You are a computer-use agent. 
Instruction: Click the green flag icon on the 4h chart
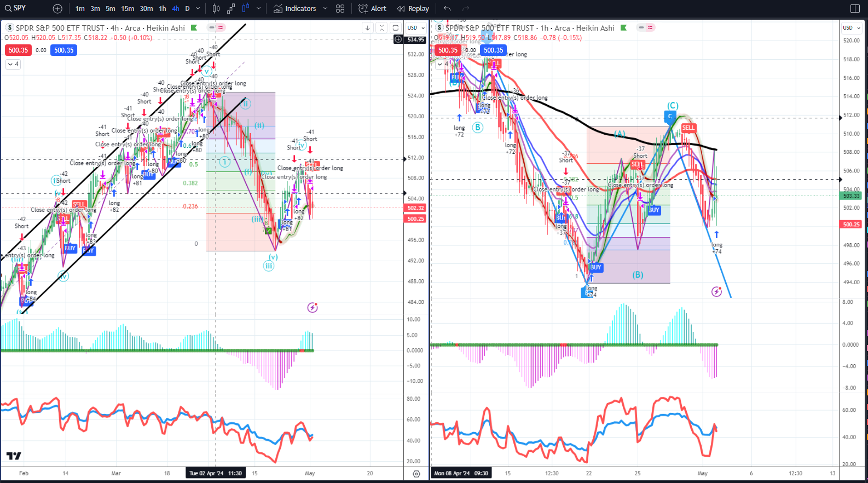(x=194, y=28)
